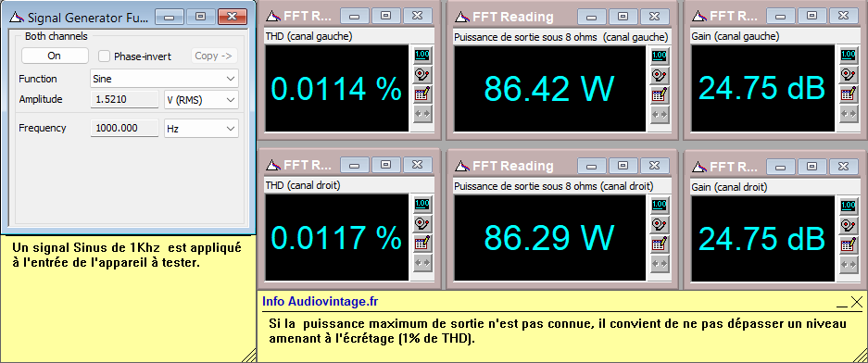This screenshot has width=868, height=363.
Task: Open the V (RMS) amplitude unit dropdown
Action: click(201, 100)
